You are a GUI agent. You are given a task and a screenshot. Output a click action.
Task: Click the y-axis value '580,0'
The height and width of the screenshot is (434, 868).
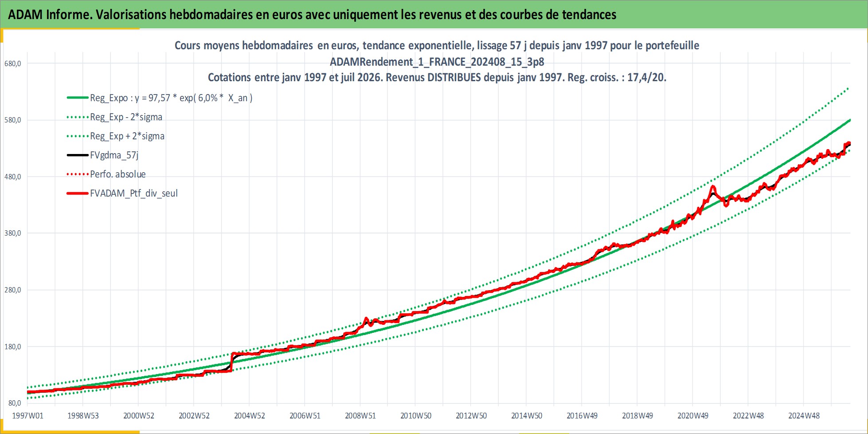click(12, 120)
